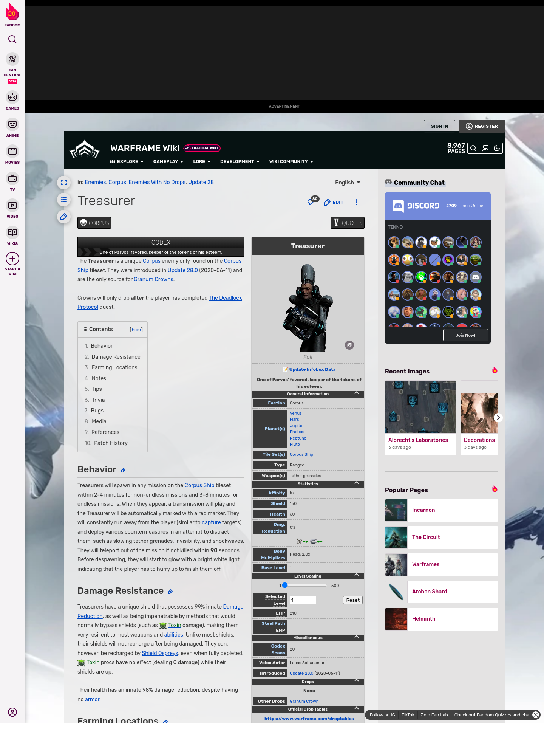Click the expand fullscreen content icon
The image size is (544, 756).
[64, 183]
